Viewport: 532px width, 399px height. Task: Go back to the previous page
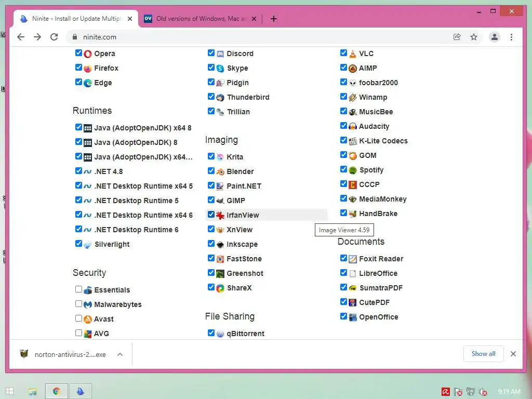point(21,37)
